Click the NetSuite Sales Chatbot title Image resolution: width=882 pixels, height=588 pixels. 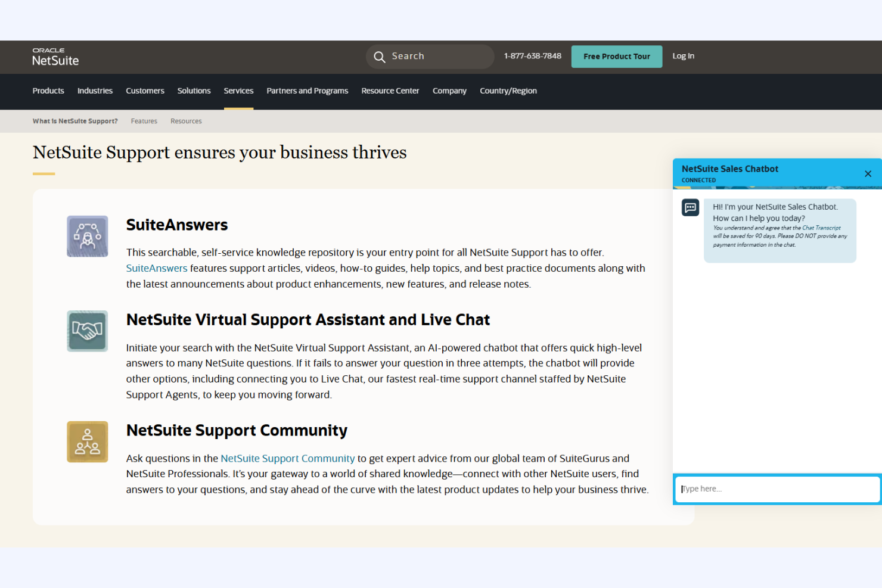(x=730, y=169)
